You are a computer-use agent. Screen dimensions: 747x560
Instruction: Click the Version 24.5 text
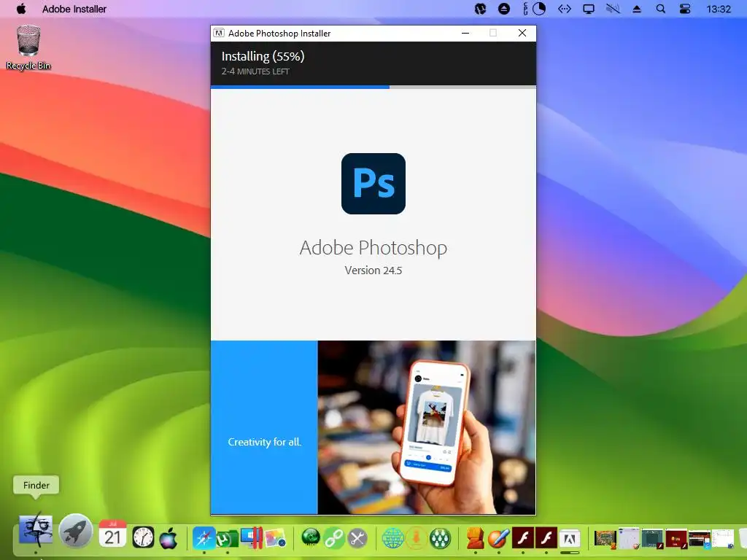point(373,271)
